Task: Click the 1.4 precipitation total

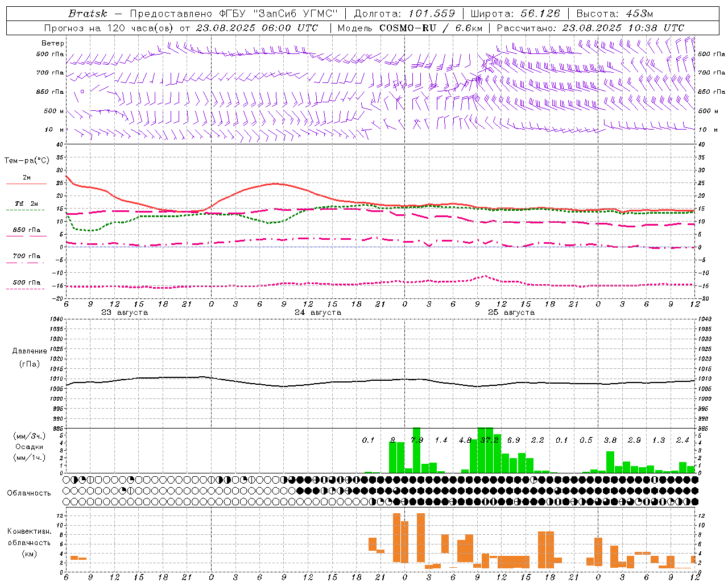Action: click(441, 440)
